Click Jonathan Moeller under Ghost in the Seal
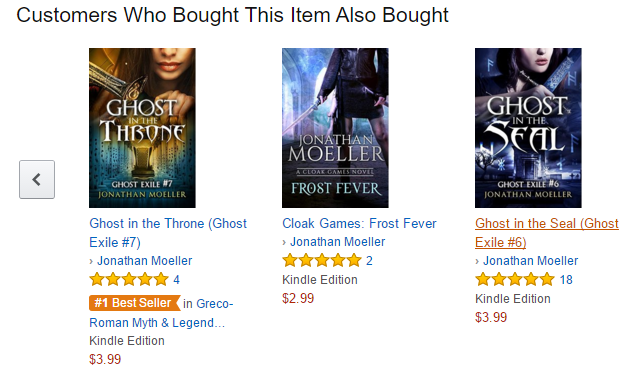643x389 pixels. 530,261
